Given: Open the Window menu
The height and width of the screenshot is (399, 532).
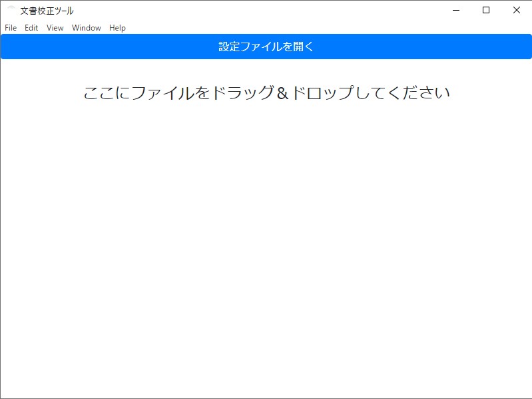Looking at the screenshot, I should 86,28.
